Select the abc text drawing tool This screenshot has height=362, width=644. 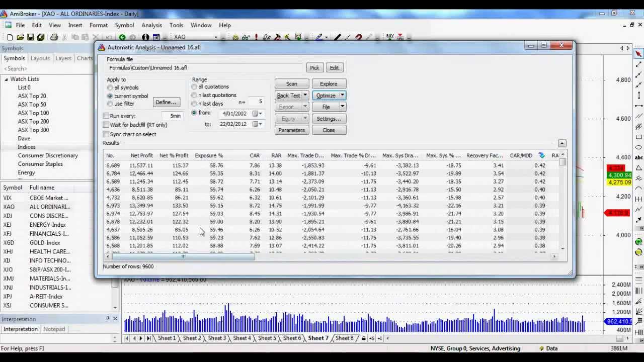(x=638, y=157)
